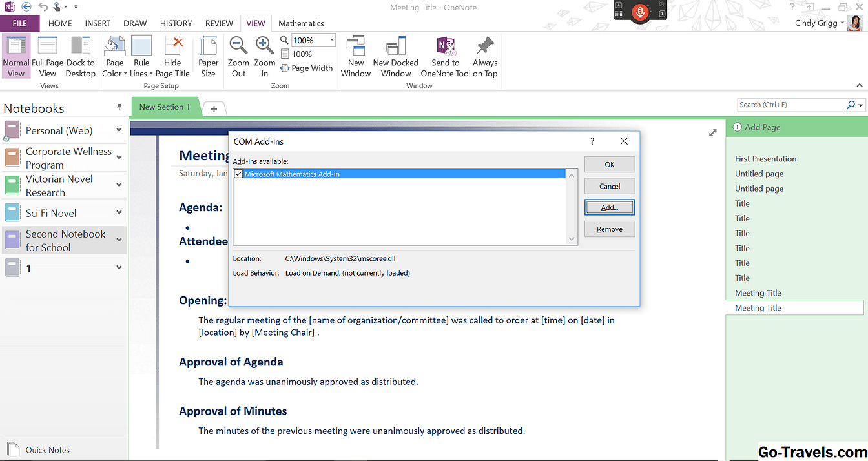This screenshot has width=868, height=461.
Task: Select the Personal (Web) notebook
Action: coord(59,130)
